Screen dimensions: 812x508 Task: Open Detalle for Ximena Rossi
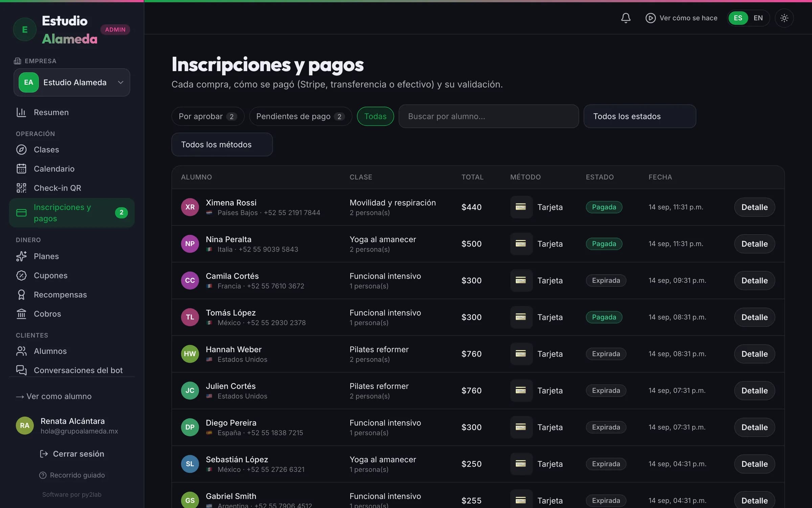(754, 207)
